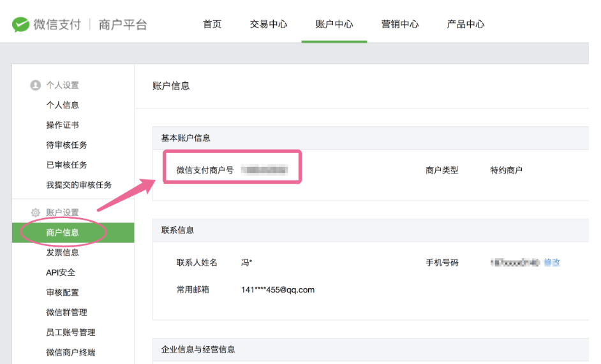Screen dimensions: 601x364
Task: Select 已审核任务 sidebar item
Action: click(67, 164)
